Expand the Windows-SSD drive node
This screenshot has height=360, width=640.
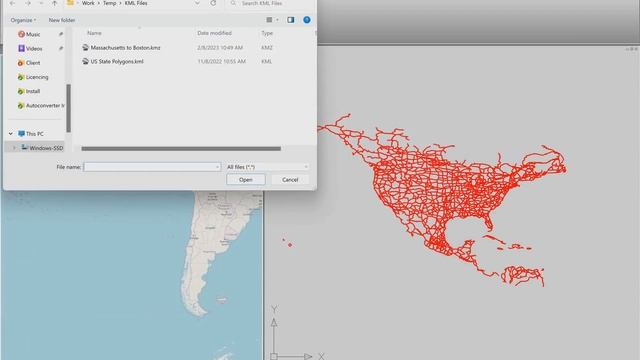tap(14, 148)
